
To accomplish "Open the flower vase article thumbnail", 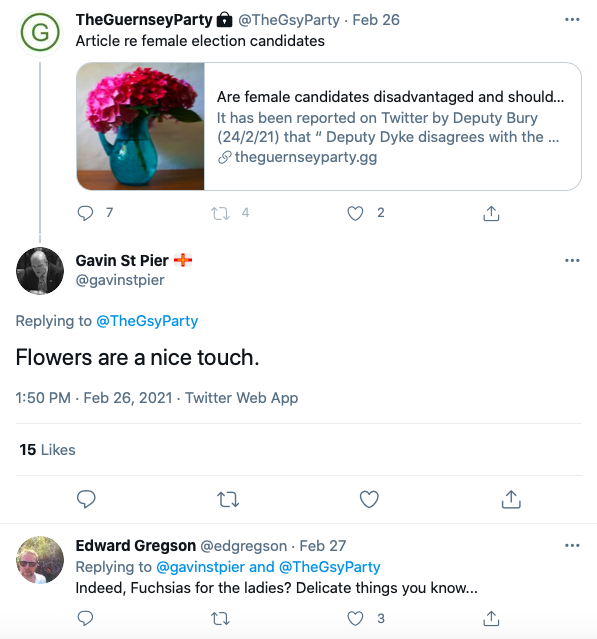I will click(x=140, y=126).
